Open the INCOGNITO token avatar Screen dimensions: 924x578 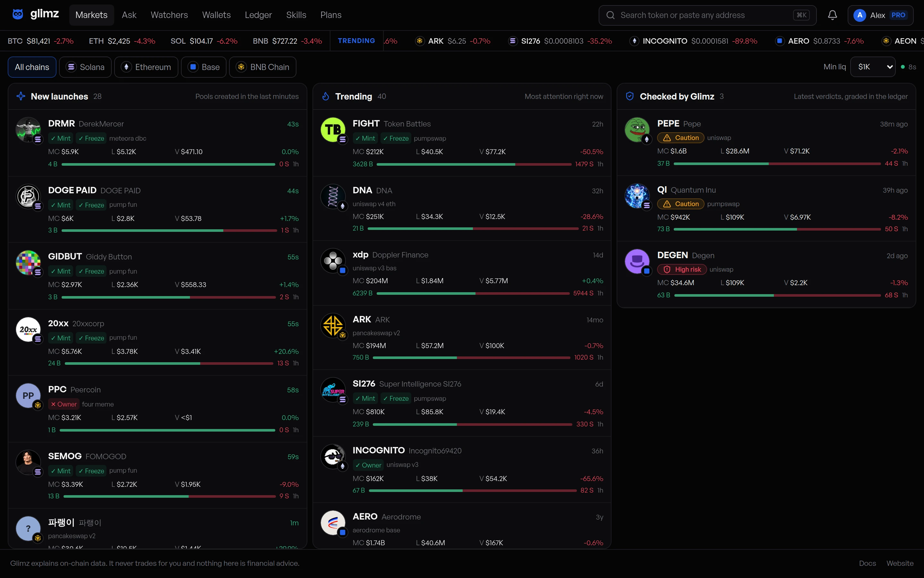pos(333,456)
